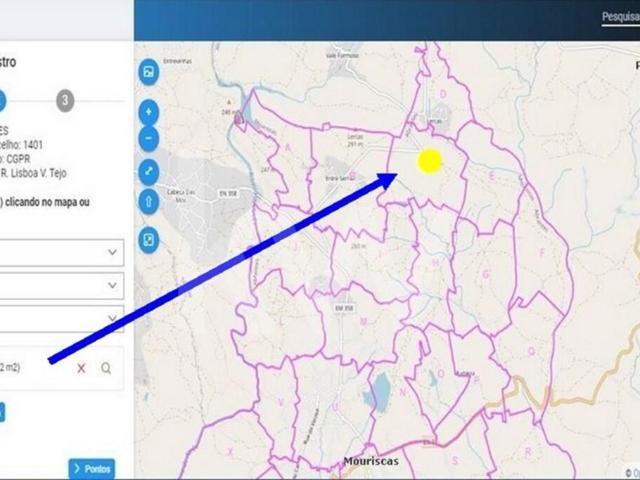Open the Pesquisa tab in the header
The height and width of the screenshot is (480, 640).
[619, 17]
